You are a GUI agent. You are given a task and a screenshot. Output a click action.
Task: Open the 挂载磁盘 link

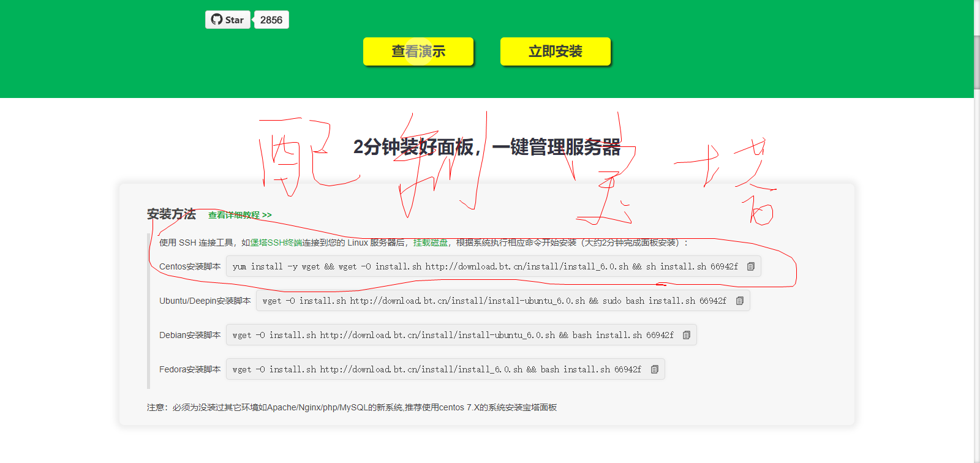(431, 243)
